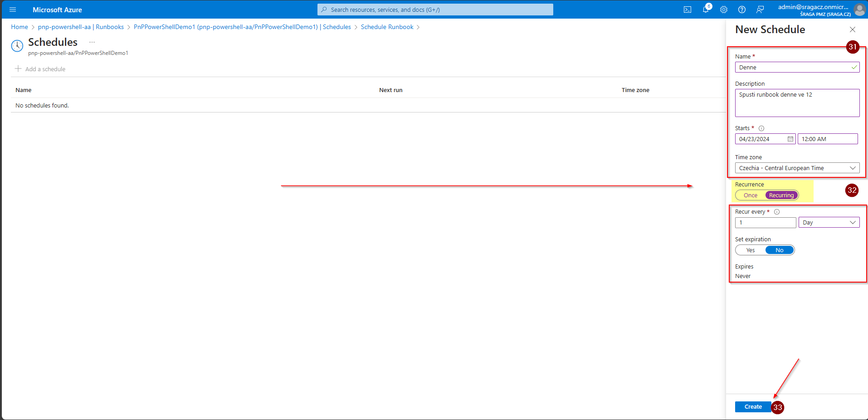
Task: Open the Schedules more options ellipsis
Action: click(x=92, y=42)
